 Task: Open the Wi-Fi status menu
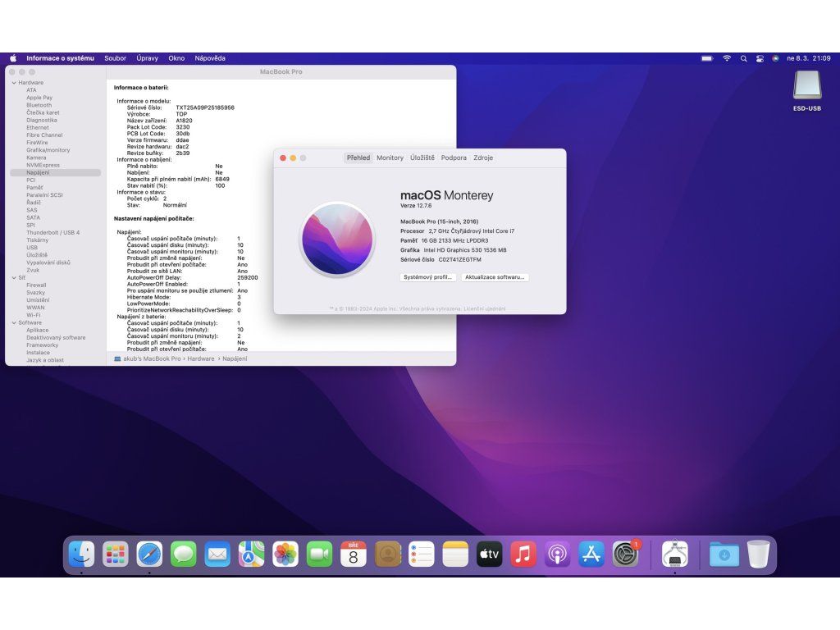(727, 58)
